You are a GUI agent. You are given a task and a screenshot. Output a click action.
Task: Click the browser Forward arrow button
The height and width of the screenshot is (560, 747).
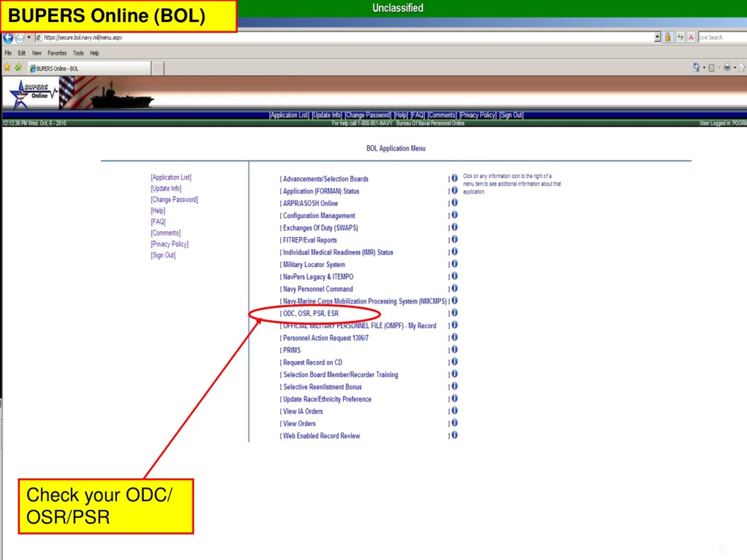click(20, 38)
